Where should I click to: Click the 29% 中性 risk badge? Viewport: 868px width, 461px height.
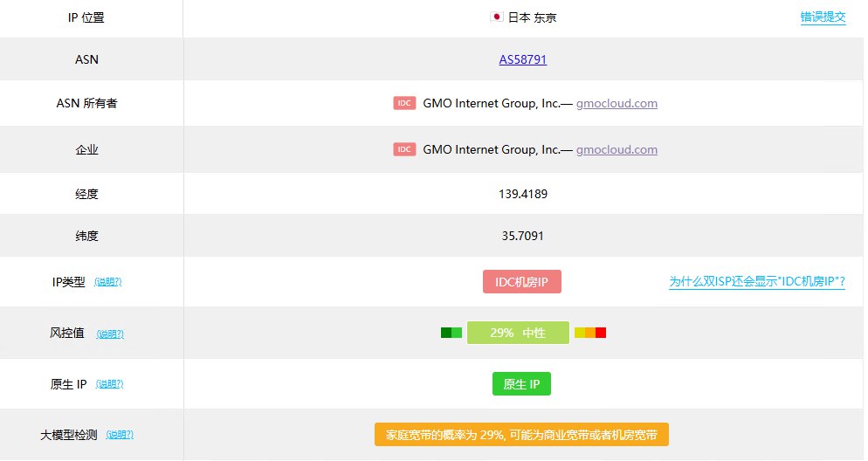pyautogui.click(x=518, y=333)
